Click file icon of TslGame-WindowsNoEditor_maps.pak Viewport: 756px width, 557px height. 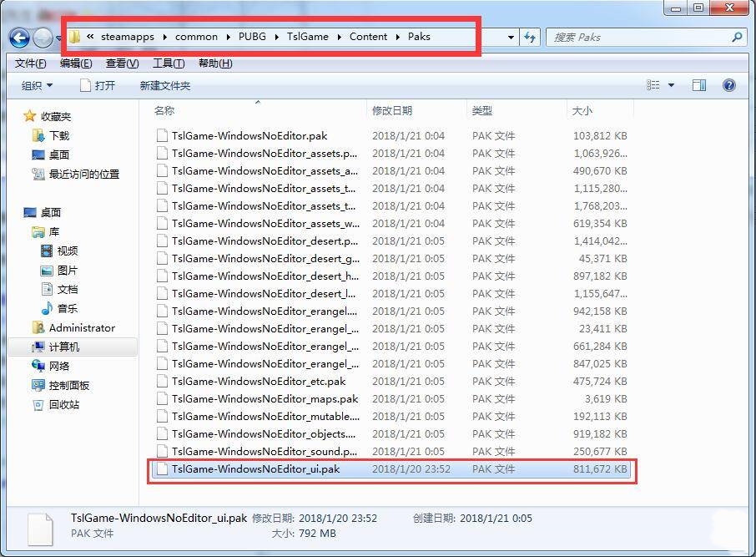pyautogui.click(x=163, y=398)
